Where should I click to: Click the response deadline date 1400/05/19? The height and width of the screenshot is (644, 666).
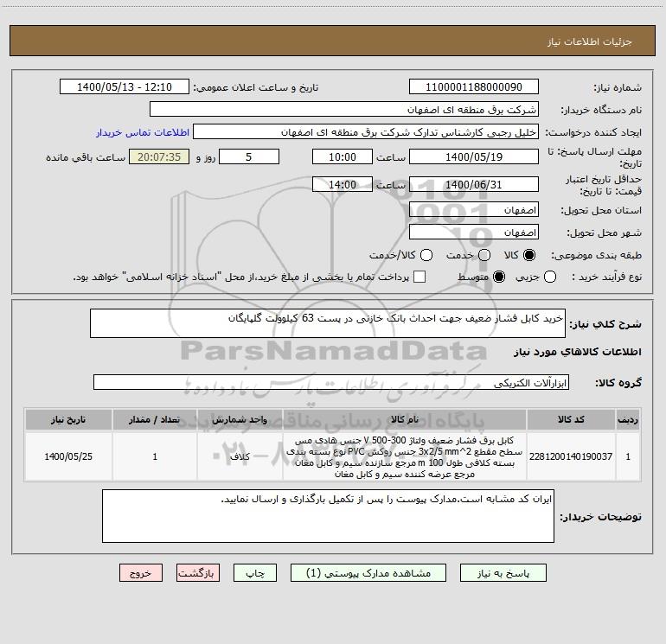tap(474, 156)
